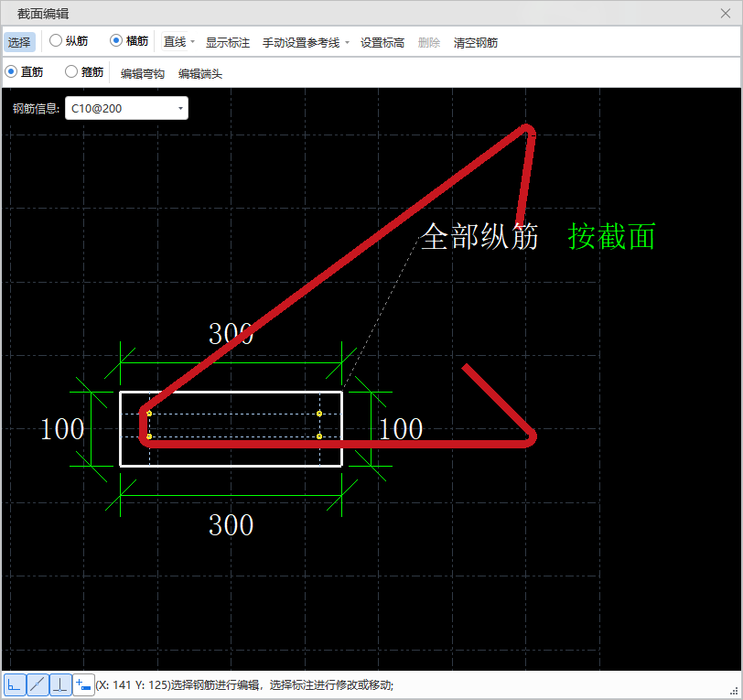This screenshot has width=743, height=700.
Task: Click 设置标高 in the toolbar
Action: (382, 43)
